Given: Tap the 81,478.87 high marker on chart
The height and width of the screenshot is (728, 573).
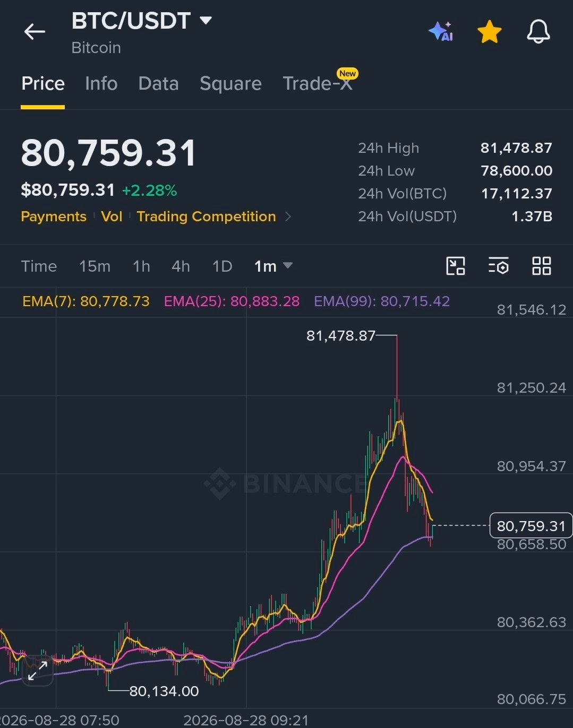Looking at the screenshot, I should click(x=340, y=336).
